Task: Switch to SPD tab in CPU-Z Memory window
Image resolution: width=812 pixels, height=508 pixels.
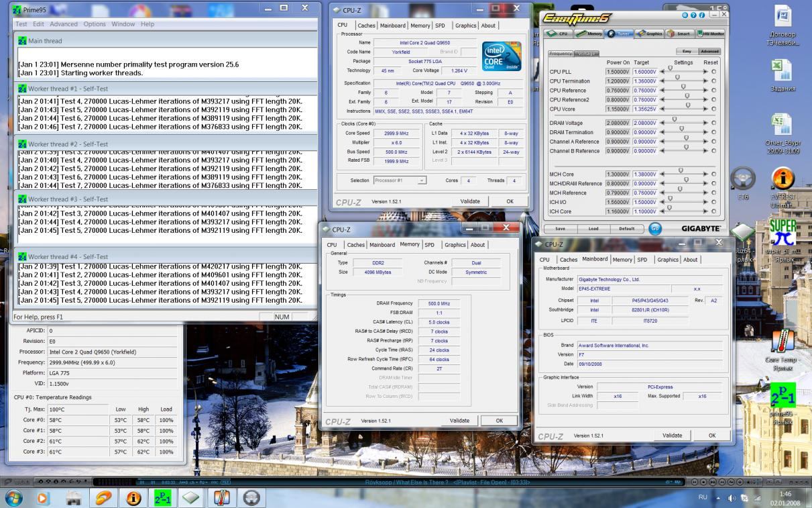Action: tap(429, 245)
